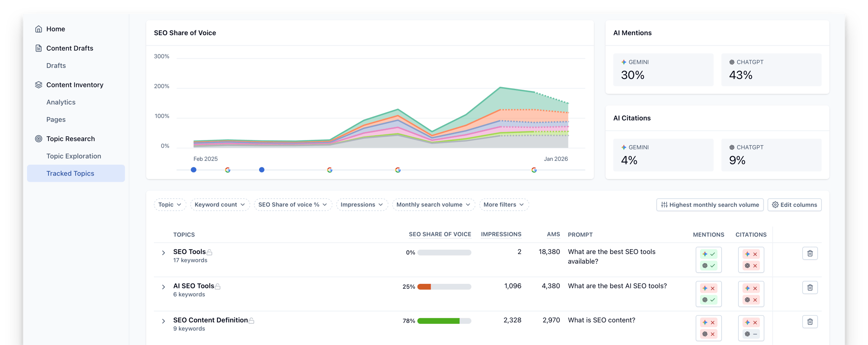The image size is (868, 345).
Task: Click the AI SEO Tools share progress bar
Action: 444,286
